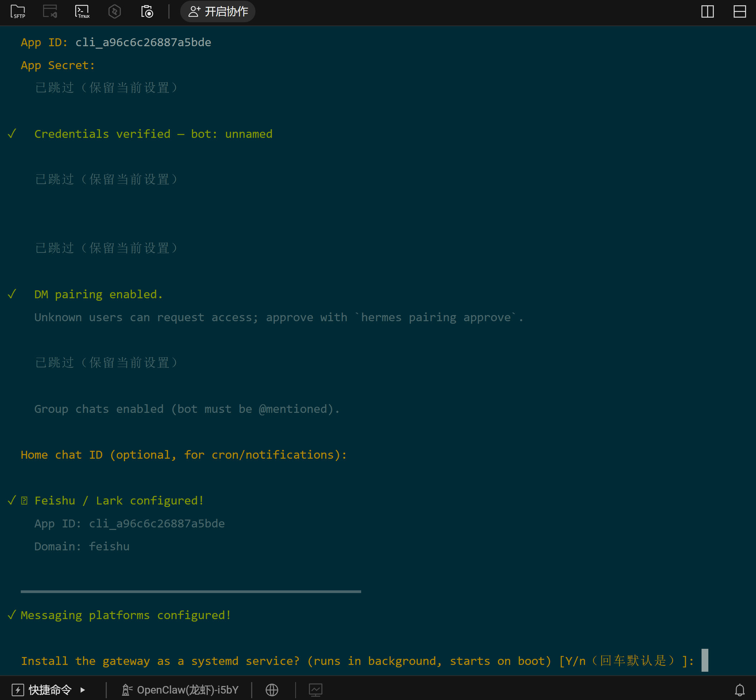Click the clipboard record icon
The width and height of the screenshot is (756, 700).
147,11
